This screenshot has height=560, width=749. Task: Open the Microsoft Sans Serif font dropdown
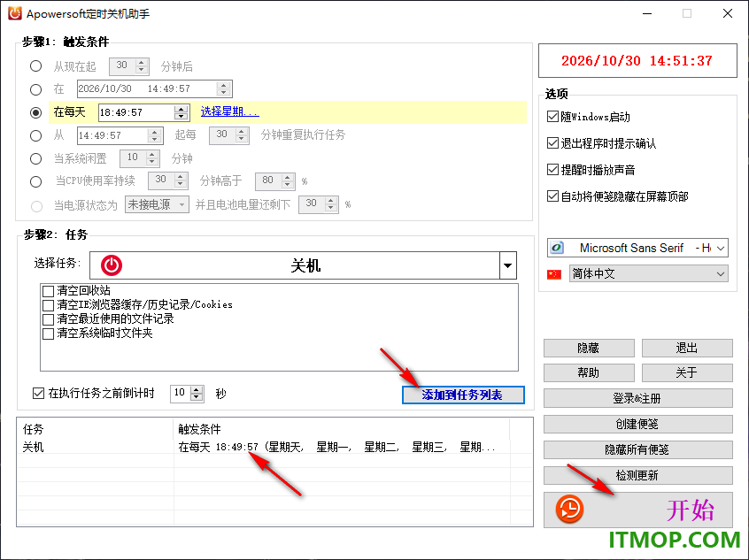click(721, 248)
